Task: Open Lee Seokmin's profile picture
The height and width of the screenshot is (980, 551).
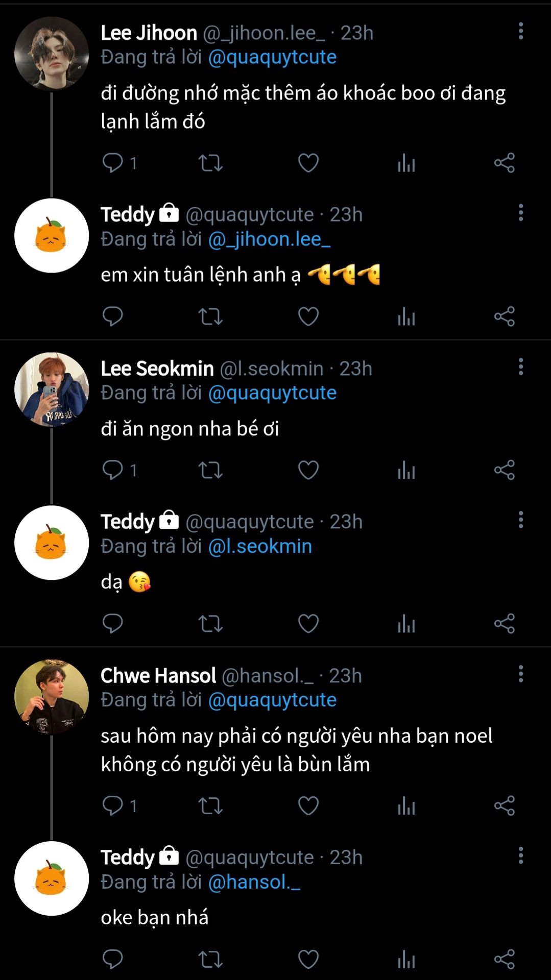Action: 52,389
